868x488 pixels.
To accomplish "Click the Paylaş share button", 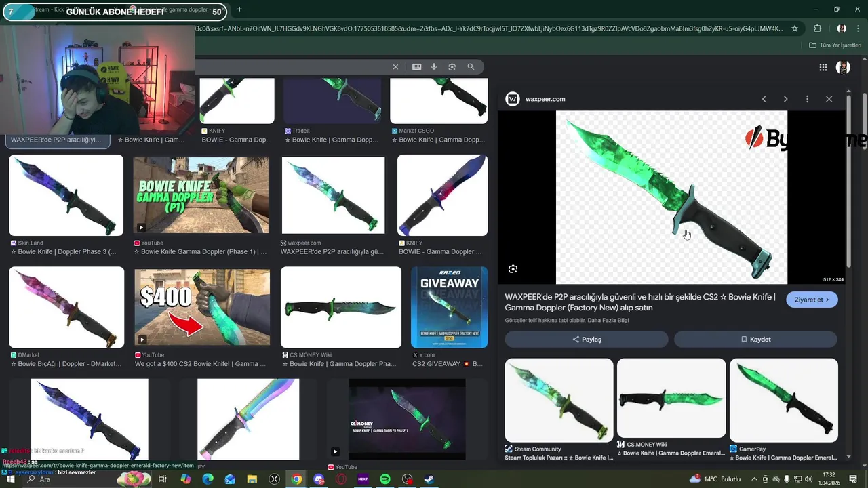I will pos(587,339).
